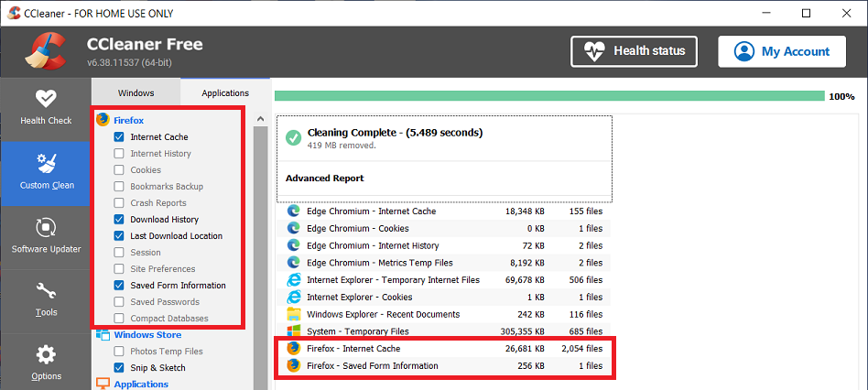Click Edge icon beside Edge Chromium Cookies

(x=293, y=229)
